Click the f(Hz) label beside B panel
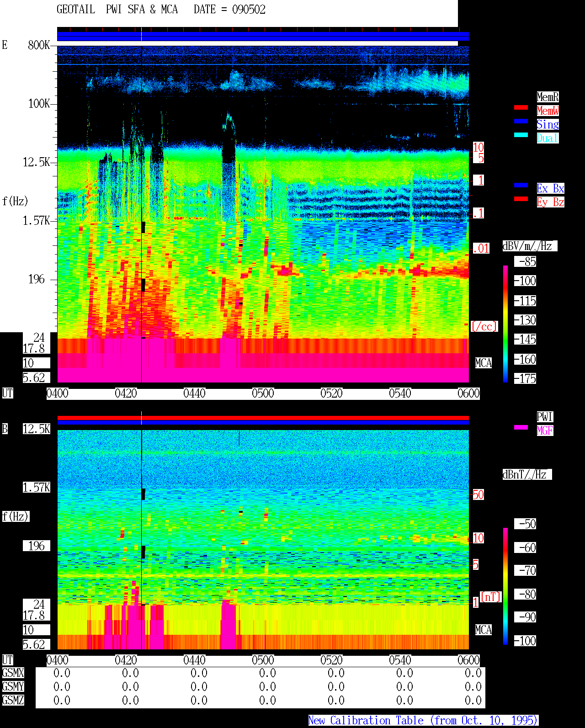Screen dimensions: 585x728 [16, 516]
